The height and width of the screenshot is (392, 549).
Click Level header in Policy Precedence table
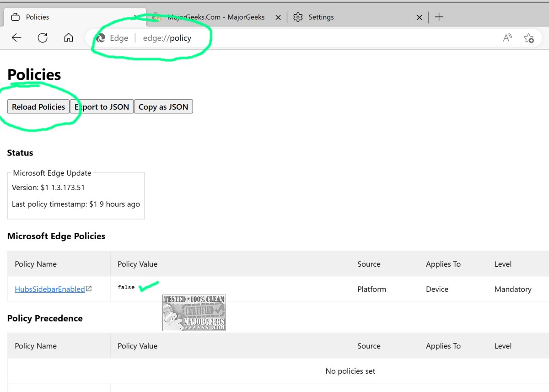[x=503, y=346]
